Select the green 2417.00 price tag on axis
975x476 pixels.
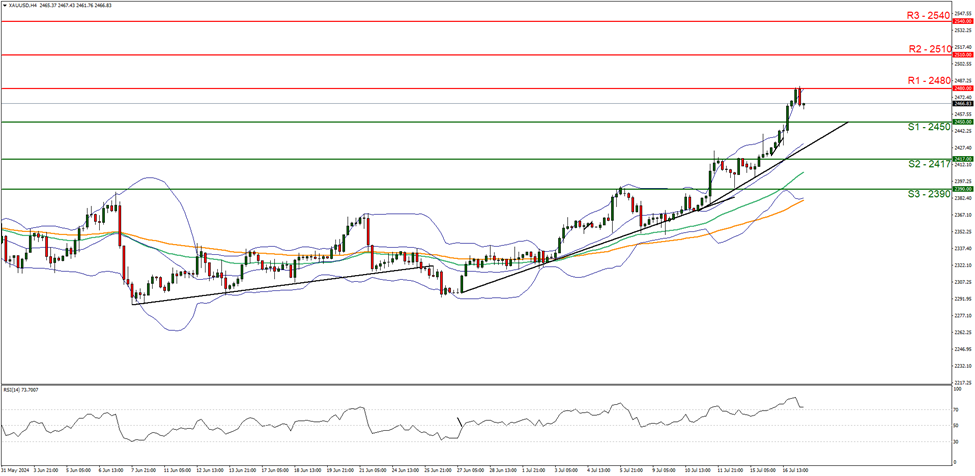963,159
